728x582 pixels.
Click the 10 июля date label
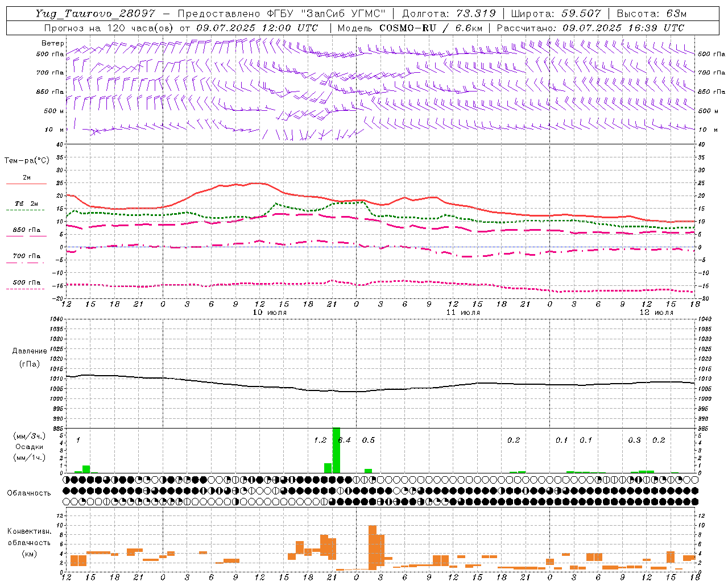pos(270,313)
